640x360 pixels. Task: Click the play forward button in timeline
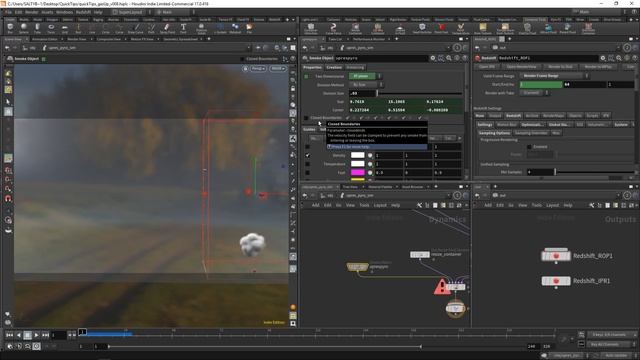pos(36,335)
